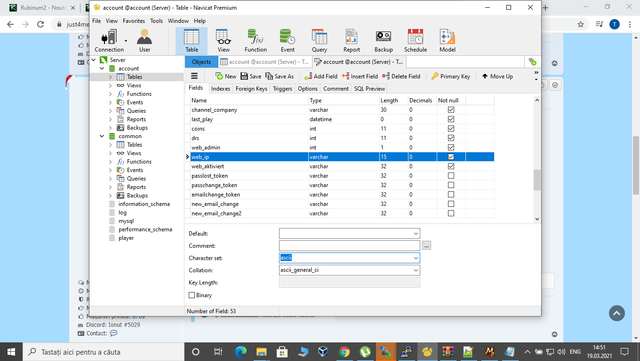Open Microsoft Edge from the taskbar
This screenshot has width=640, height=361.
(241, 352)
